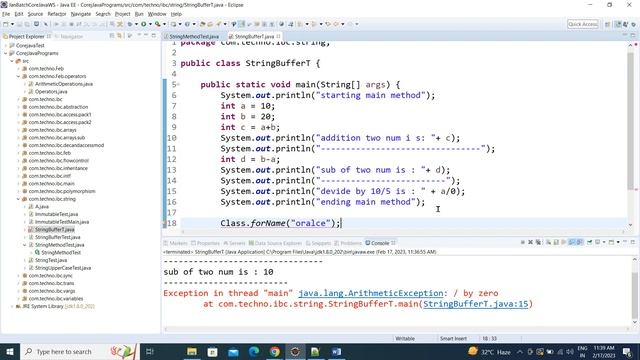Toggle code folding at line 5

178,84
